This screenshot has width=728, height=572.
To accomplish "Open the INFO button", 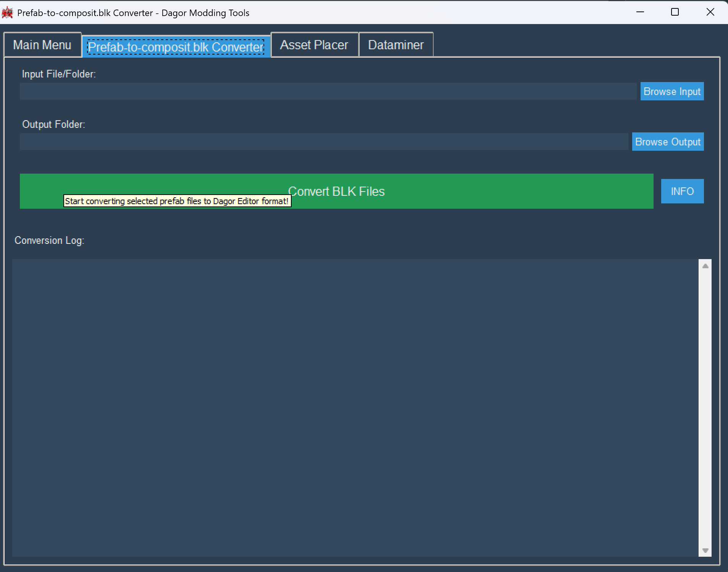I will point(682,191).
